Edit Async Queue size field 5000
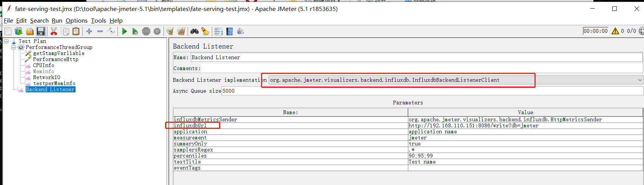 coord(432,91)
